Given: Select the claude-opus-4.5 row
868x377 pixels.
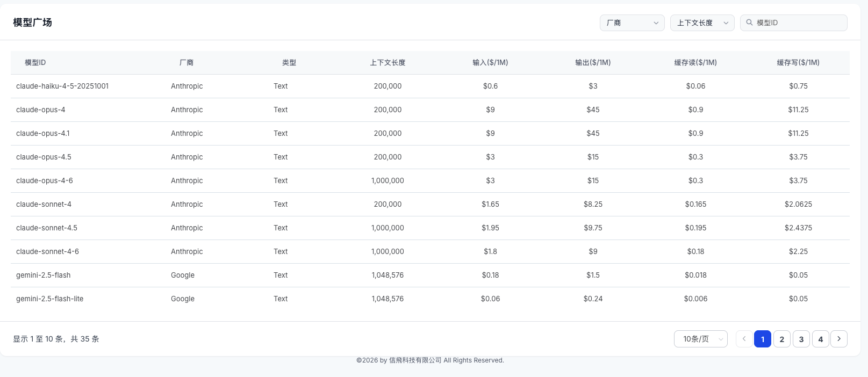Looking at the screenshot, I should point(430,157).
